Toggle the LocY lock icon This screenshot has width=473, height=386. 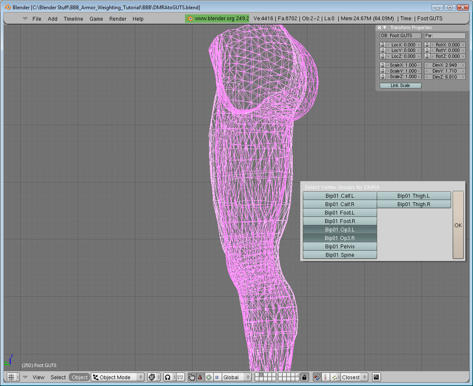[382, 50]
